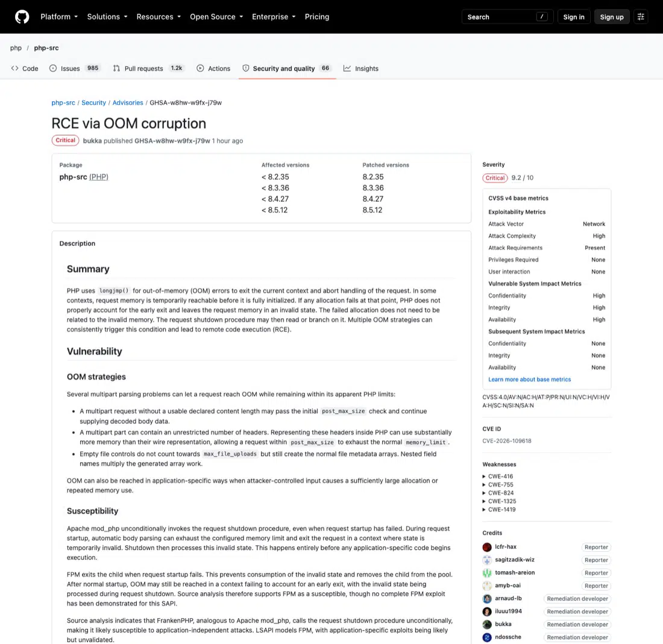Switch to the Code tab

tap(25, 69)
